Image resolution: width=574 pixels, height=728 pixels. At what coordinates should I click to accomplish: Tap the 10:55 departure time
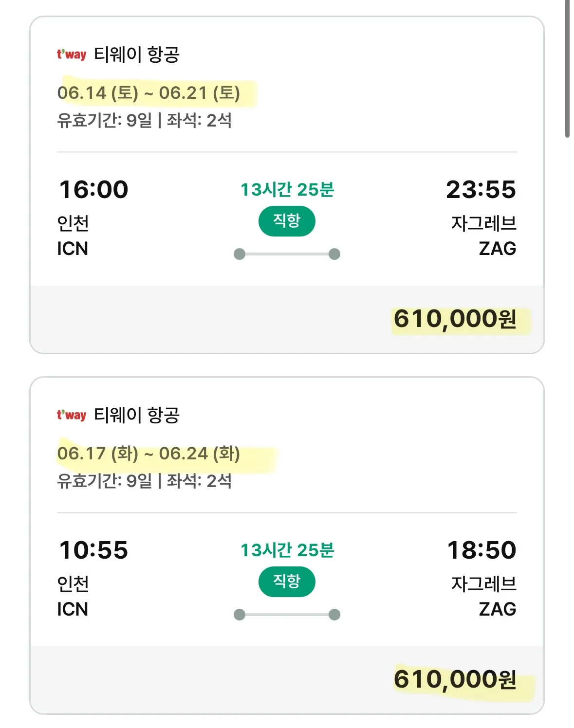pos(93,550)
